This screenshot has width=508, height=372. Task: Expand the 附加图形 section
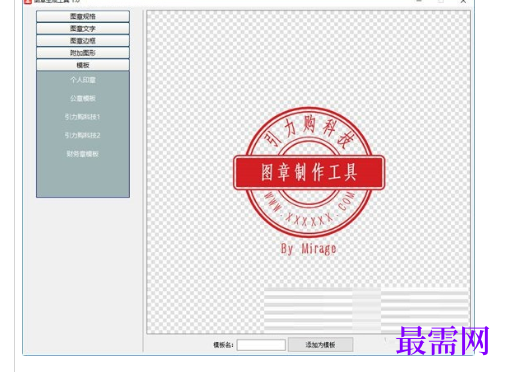tap(83, 53)
